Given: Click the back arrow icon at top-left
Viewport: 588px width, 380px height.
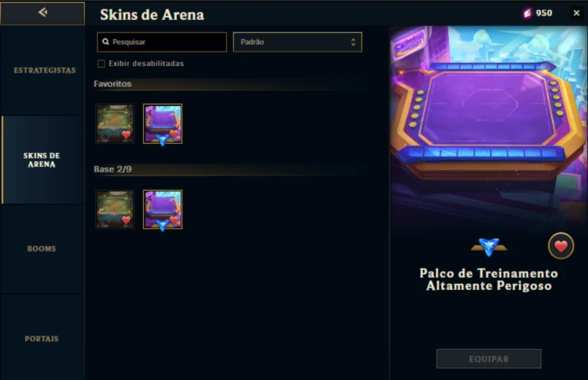Looking at the screenshot, I should pos(42,12).
